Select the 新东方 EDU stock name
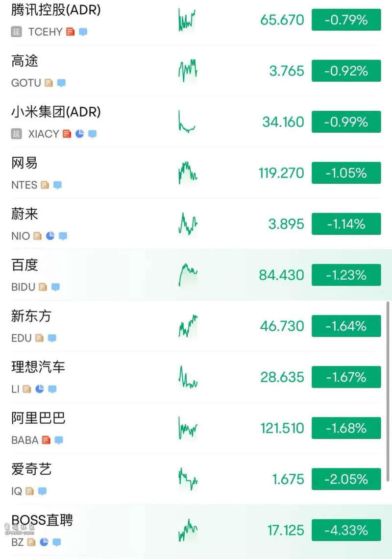The width and height of the screenshot is (392, 559). point(31,316)
